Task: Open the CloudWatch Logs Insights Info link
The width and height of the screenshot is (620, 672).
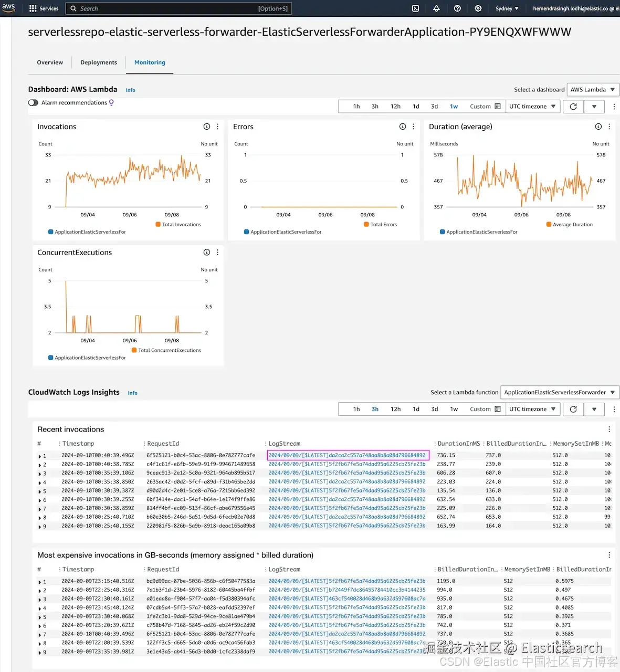Action: 132,393
